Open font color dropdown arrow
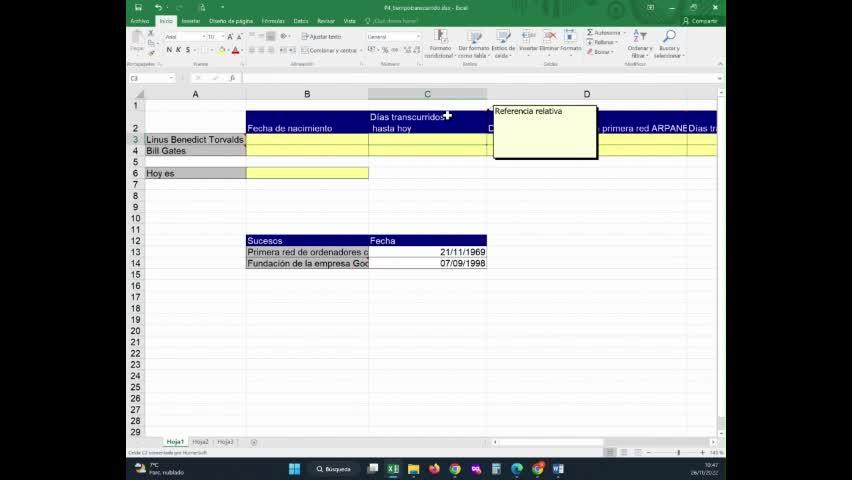 (x=242, y=51)
